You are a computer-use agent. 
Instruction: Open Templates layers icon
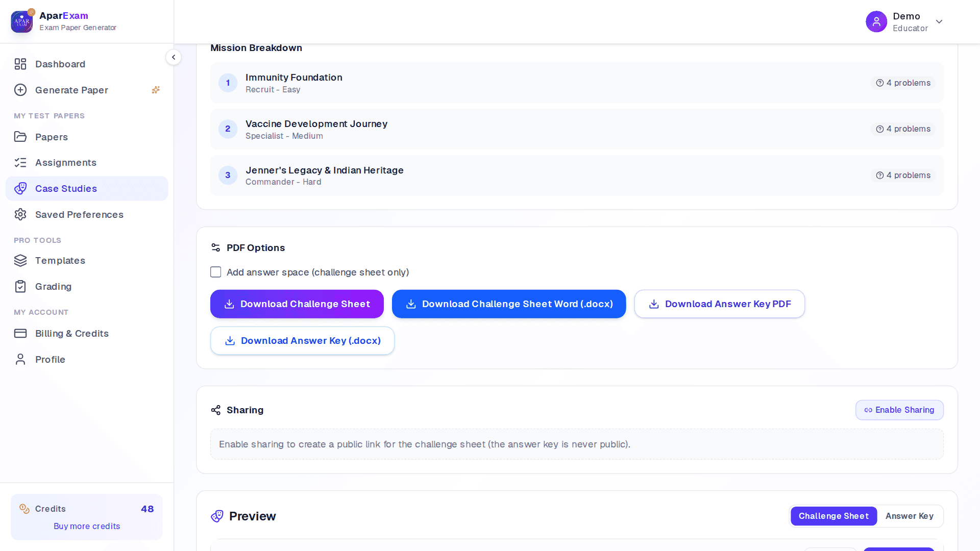coord(20,261)
